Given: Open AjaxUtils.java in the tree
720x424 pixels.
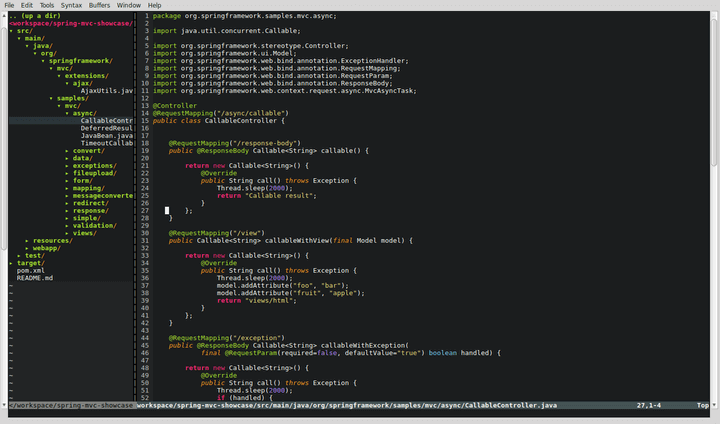Looking at the screenshot, I should 106,91.
